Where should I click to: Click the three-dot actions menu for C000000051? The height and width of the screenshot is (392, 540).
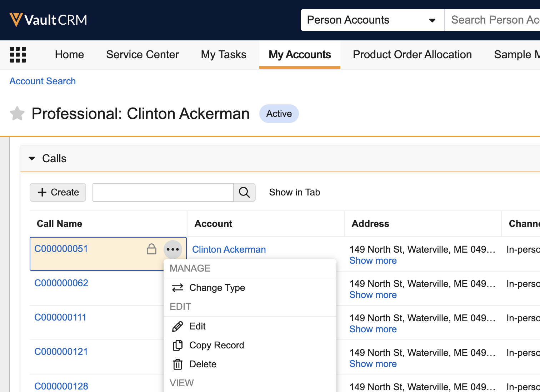tap(173, 249)
